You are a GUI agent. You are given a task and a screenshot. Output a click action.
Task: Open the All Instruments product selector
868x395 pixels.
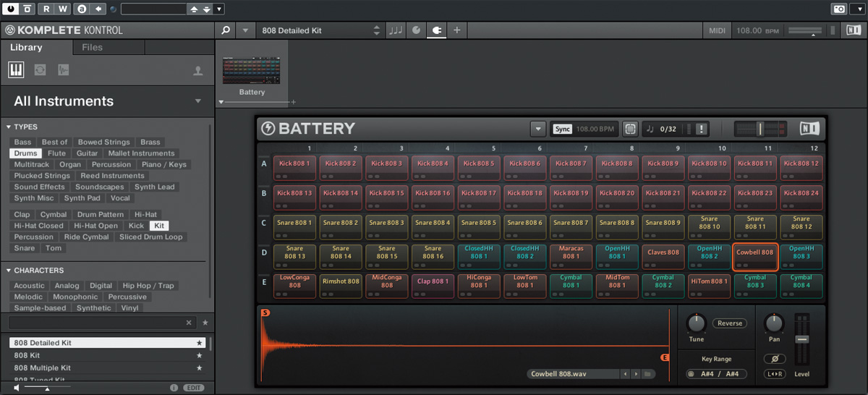(107, 101)
